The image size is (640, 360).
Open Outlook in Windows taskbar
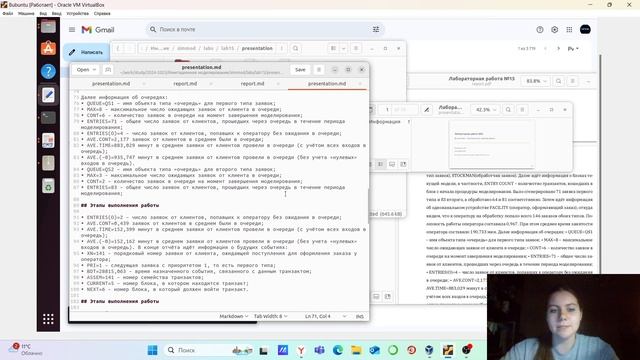[374, 350]
